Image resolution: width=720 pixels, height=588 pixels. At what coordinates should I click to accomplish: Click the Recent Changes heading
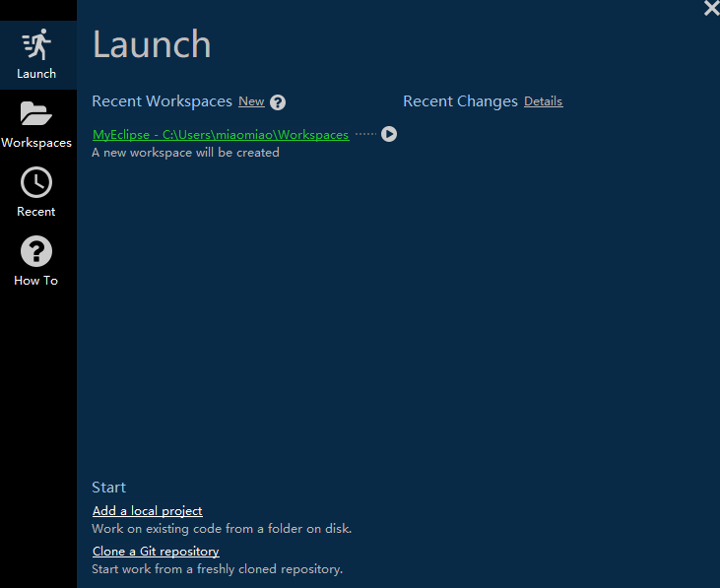460,101
